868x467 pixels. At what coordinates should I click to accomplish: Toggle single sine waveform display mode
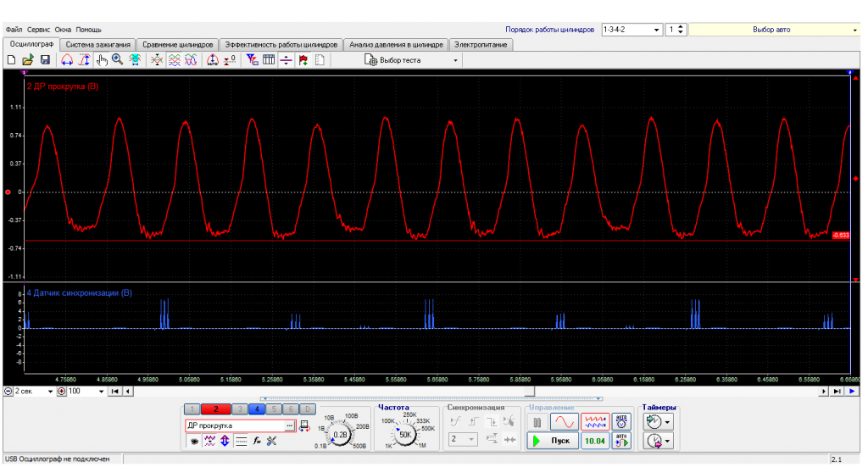click(x=564, y=422)
